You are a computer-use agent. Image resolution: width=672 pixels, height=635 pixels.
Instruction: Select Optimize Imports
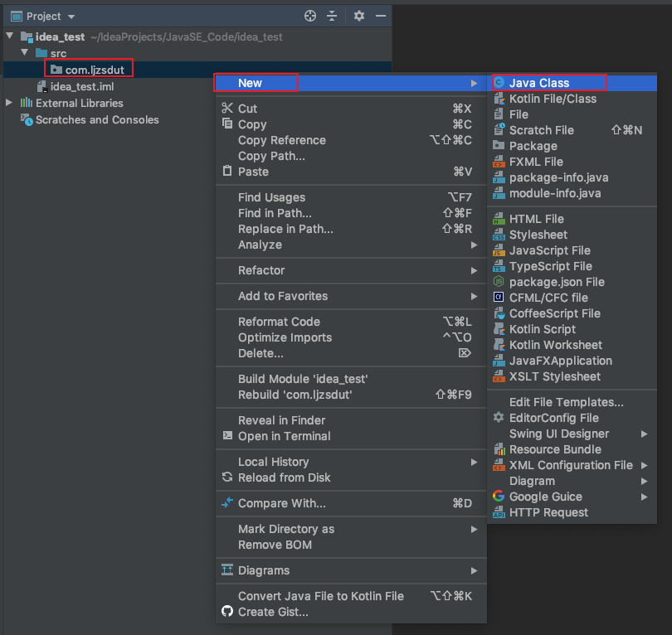point(351,337)
